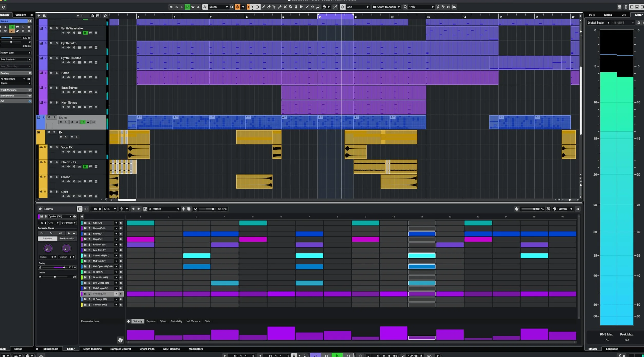Add new pattern in Drums editor
The height and width of the screenshot is (357, 644).
[x=183, y=209]
